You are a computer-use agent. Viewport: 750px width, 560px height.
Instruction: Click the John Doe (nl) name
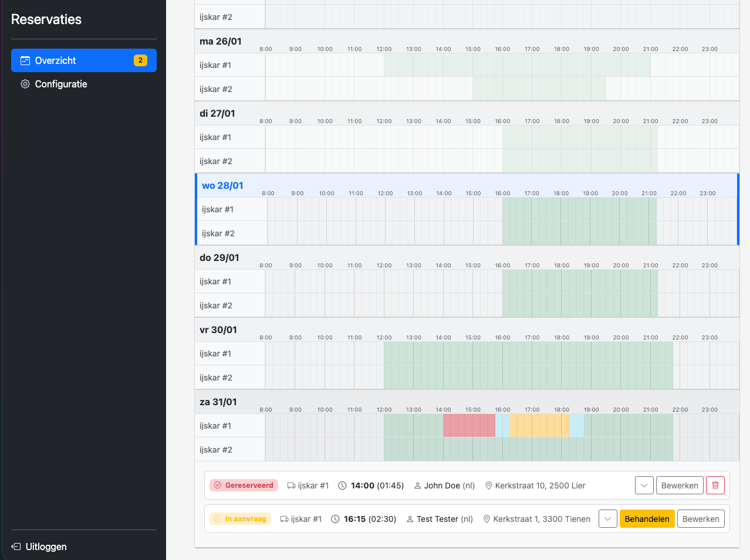(450, 486)
